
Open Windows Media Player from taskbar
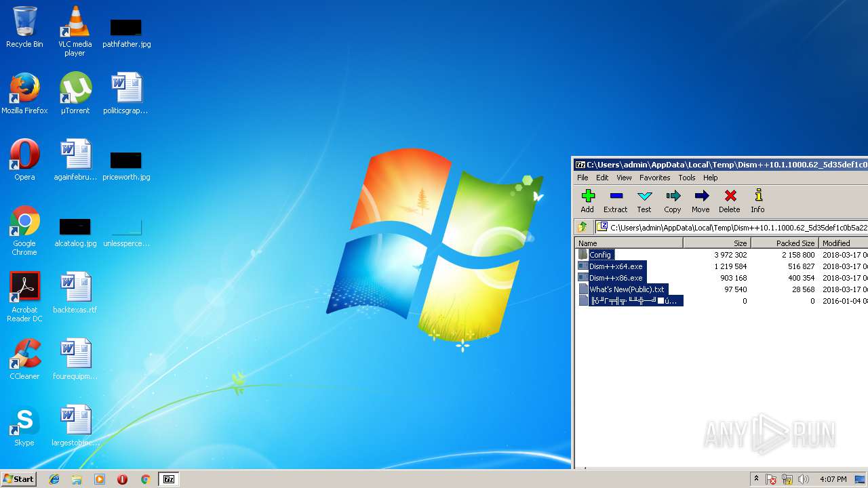pyautogui.click(x=100, y=479)
